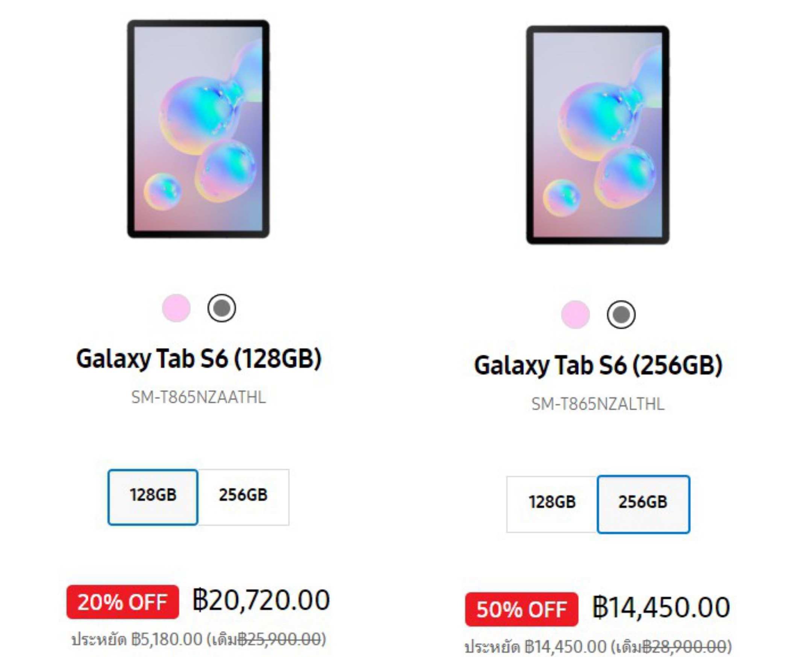Screen dimensions: 812x657
Task: Click model number SM-T865NZALTHL
Action: (598, 404)
